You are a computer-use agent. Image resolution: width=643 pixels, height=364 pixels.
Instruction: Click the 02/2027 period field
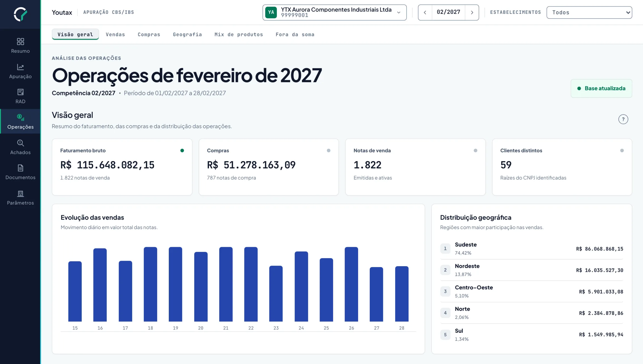448,12
